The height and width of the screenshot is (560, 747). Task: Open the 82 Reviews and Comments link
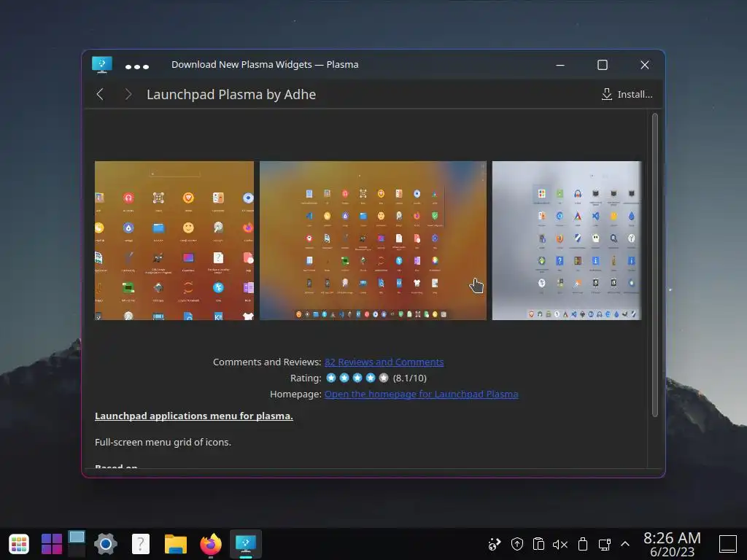384,362
